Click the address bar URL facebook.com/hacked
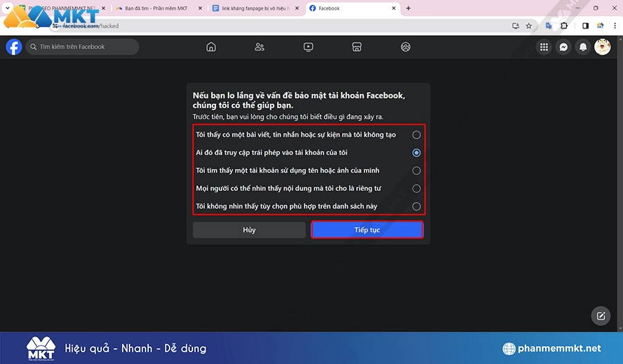 (x=91, y=26)
